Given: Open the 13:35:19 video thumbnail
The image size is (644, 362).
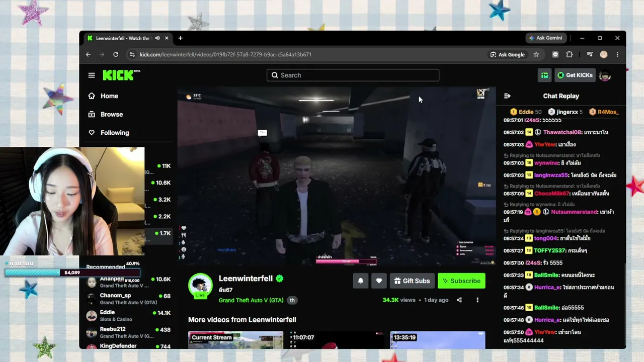Looking at the screenshot, I should point(438,340).
